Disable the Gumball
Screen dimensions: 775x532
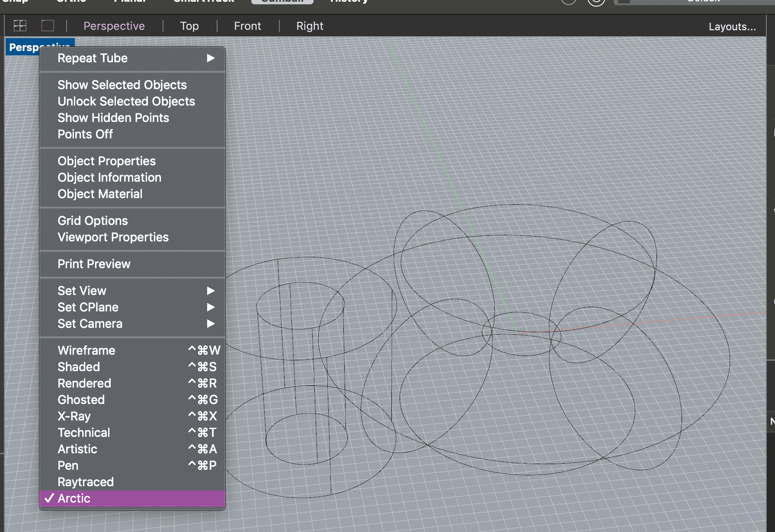click(282, 2)
